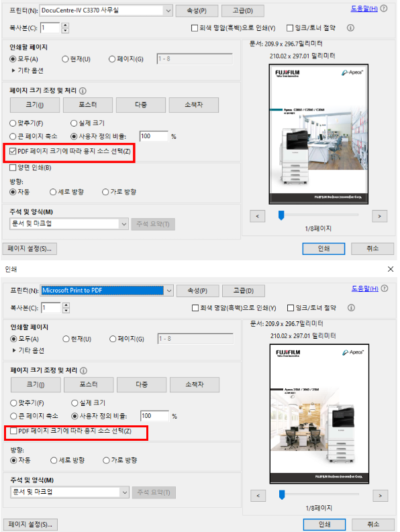The image size is (400, 532).
Task: Go to previous preview page in upper dialog
Action: click(x=258, y=216)
